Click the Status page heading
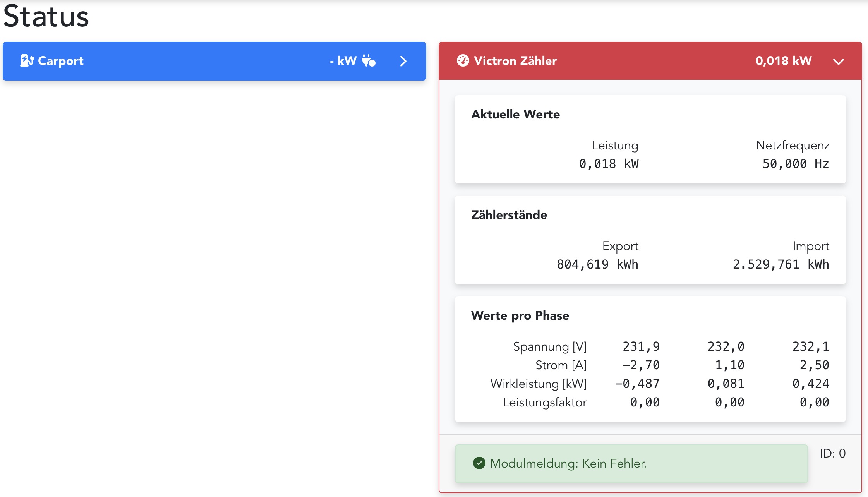868x497 pixels. pyautogui.click(x=46, y=16)
